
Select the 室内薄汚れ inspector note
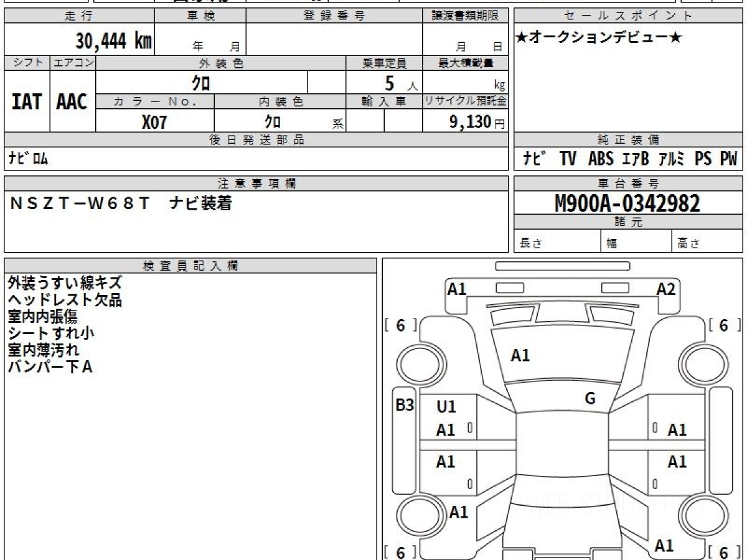(x=44, y=350)
